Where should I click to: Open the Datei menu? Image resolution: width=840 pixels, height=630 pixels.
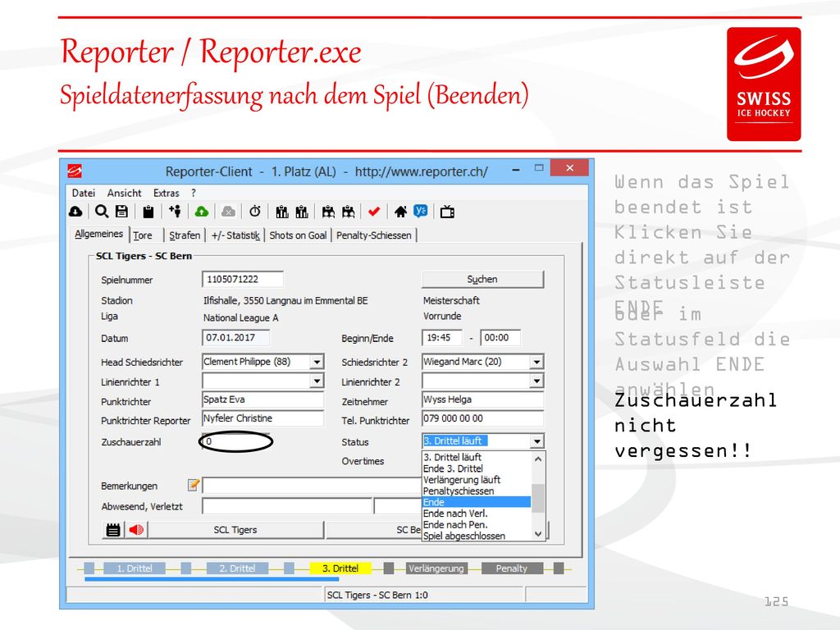84,193
